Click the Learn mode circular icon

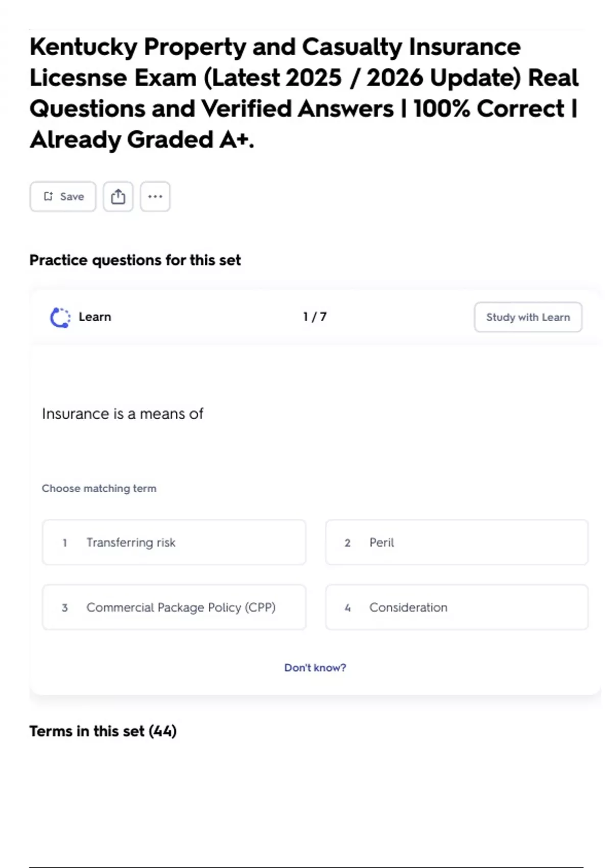tap(60, 317)
